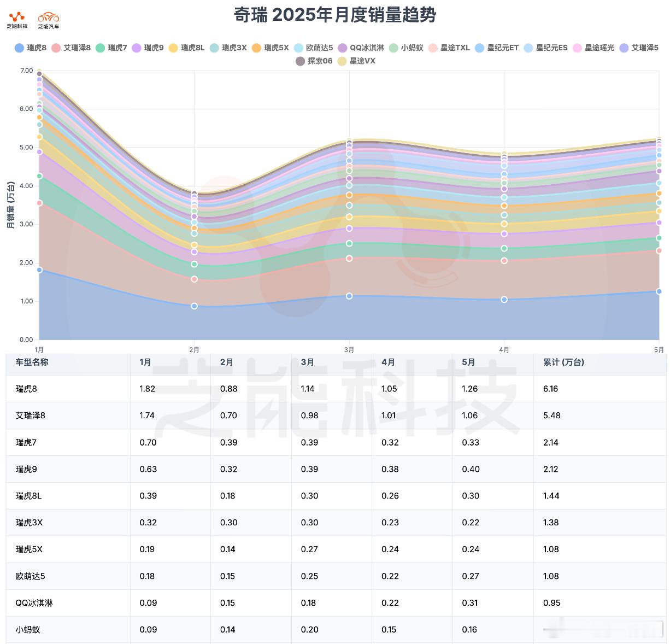Click the 车型名称 column header

pos(32,362)
